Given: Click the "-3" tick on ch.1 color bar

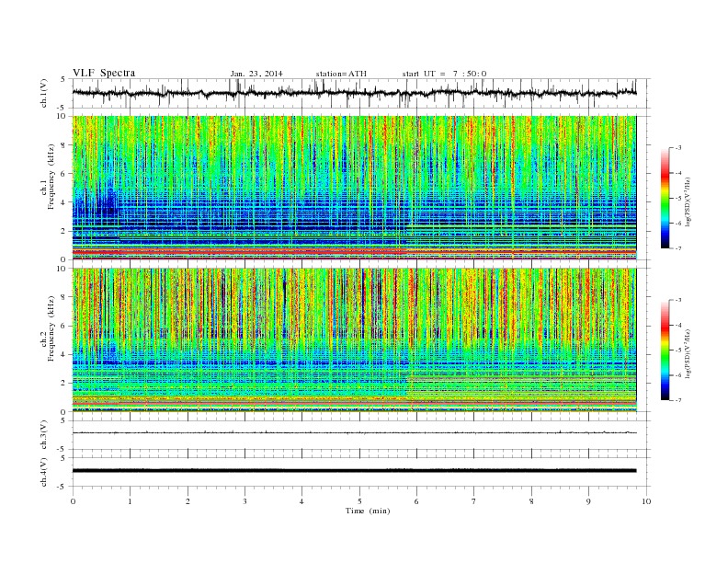Looking at the screenshot, I should 678,148.
